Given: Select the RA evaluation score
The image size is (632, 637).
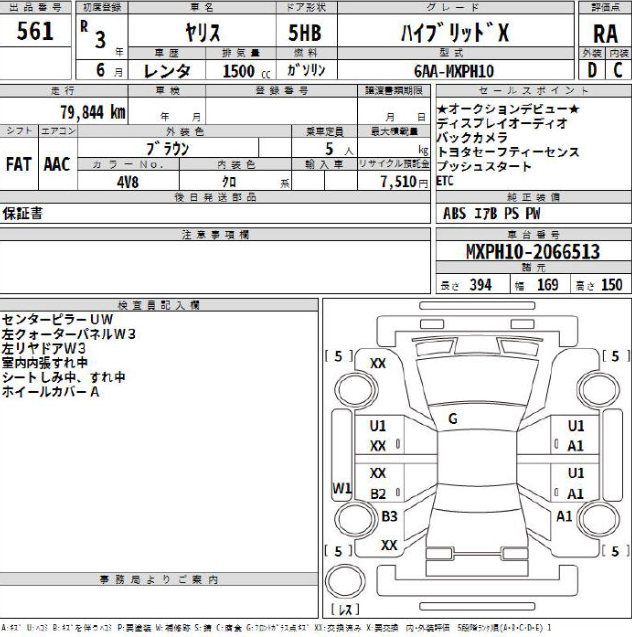Looking at the screenshot, I should (x=604, y=33).
